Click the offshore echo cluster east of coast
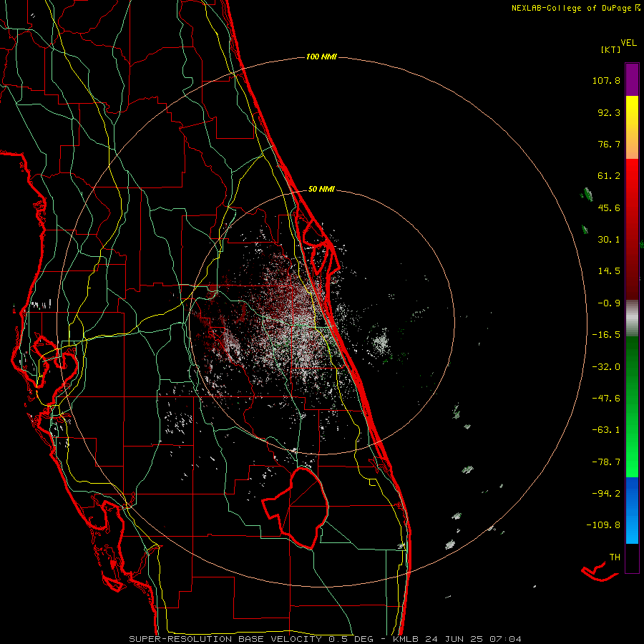This screenshot has height=644, width=644. tap(380, 342)
